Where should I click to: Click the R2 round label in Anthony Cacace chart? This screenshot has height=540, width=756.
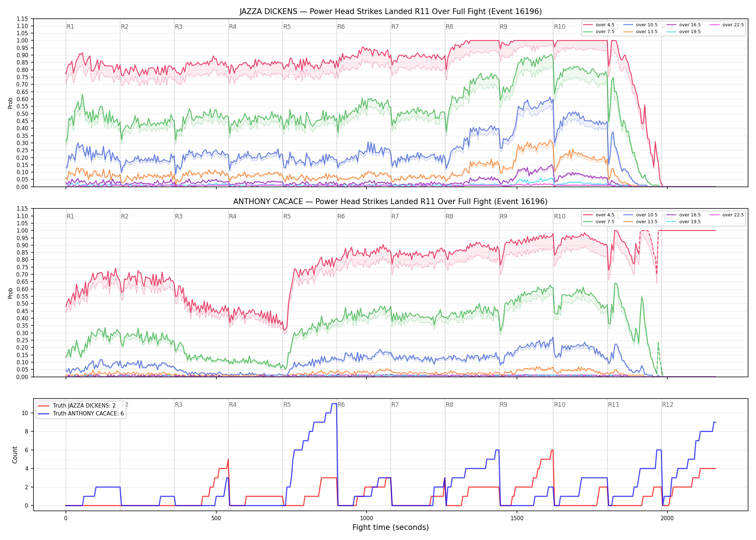click(125, 216)
